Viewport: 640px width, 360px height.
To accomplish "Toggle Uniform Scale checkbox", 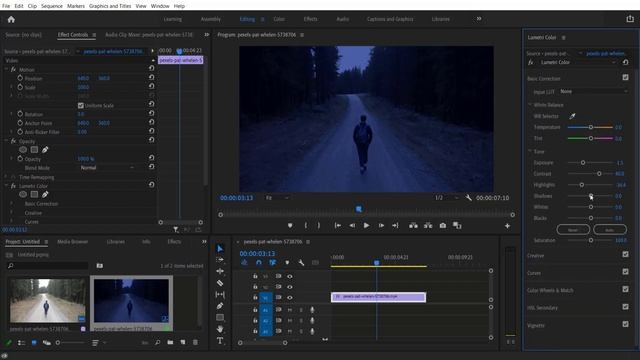I will (x=80, y=105).
